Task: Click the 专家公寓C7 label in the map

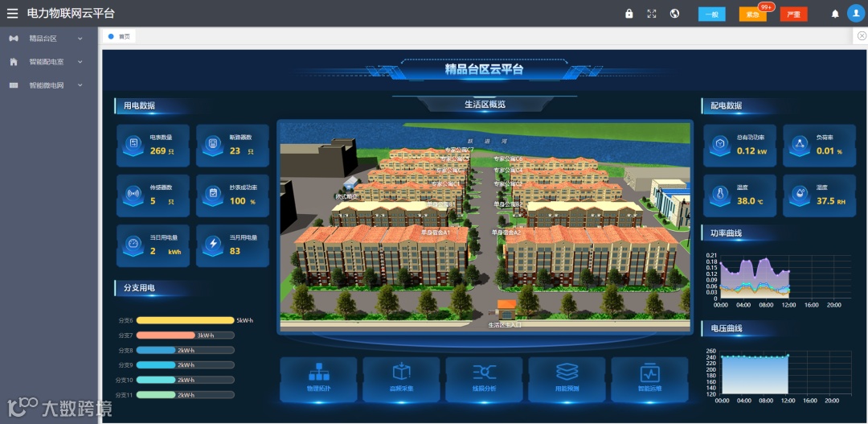Action: pos(460,150)
